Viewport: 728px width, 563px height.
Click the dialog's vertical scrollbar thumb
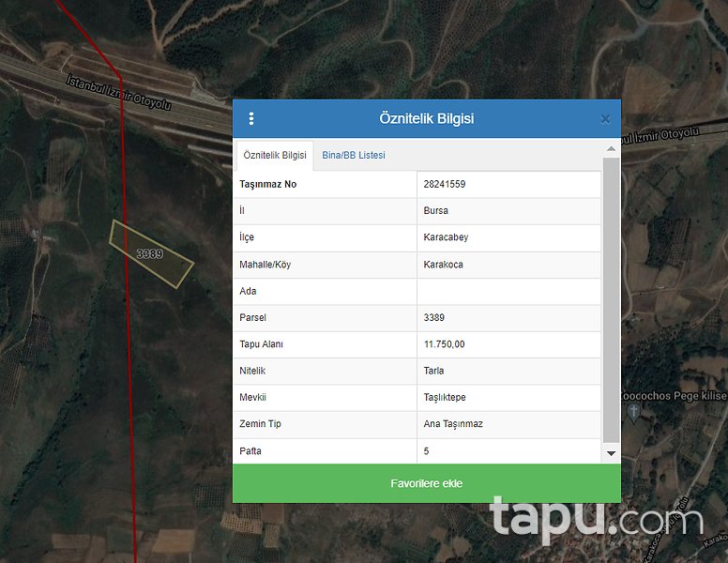pos(612,298)
